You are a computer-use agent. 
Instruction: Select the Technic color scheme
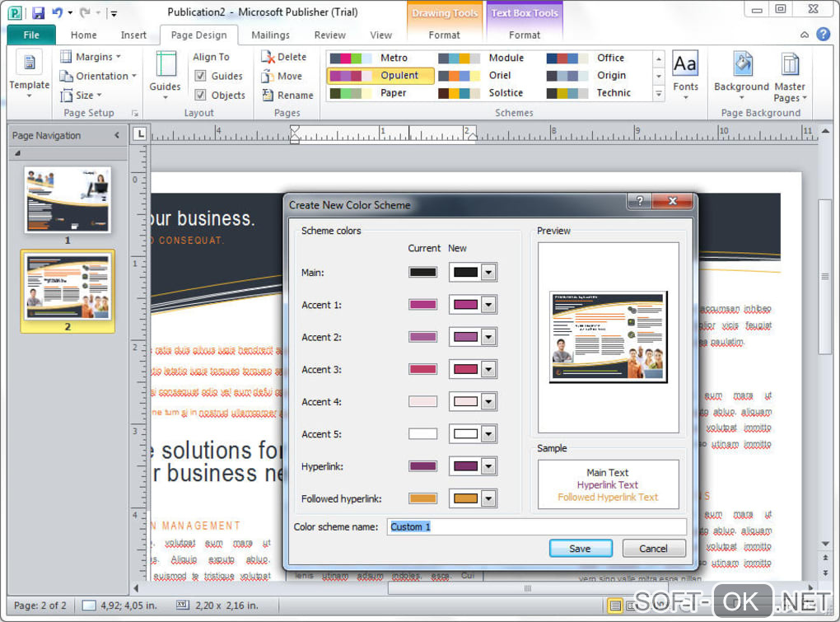pyautogui.click(x=597, y=93)
